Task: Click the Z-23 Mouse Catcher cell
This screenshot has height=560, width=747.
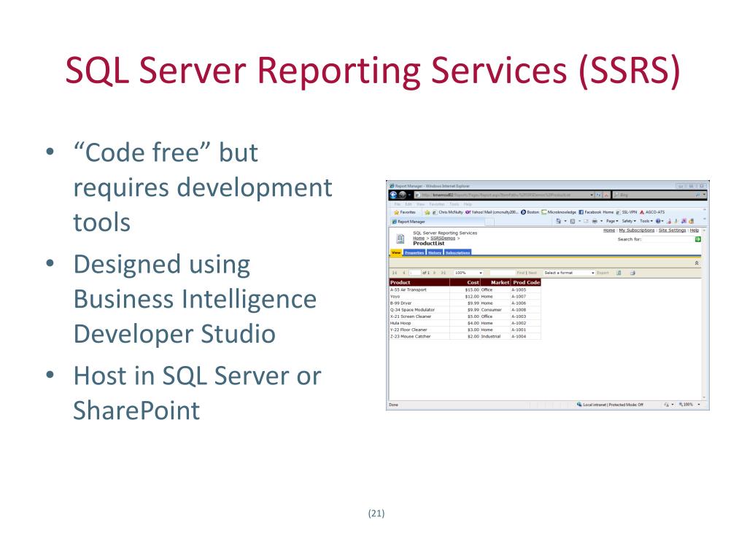Action: click(419, 336)
